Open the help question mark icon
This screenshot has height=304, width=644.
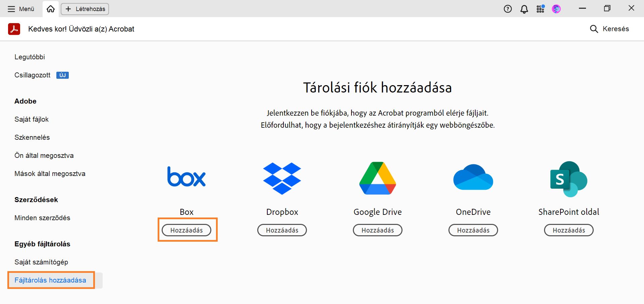pos(507,9)
